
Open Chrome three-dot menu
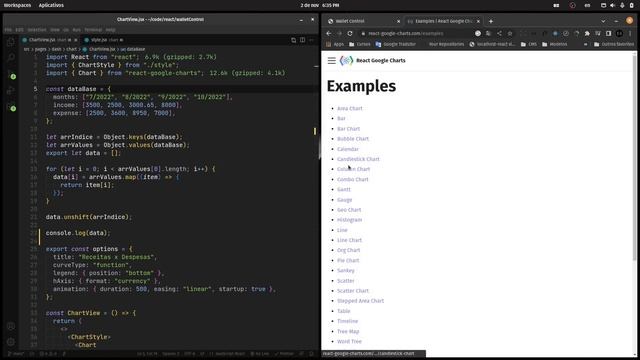[630, 33]
